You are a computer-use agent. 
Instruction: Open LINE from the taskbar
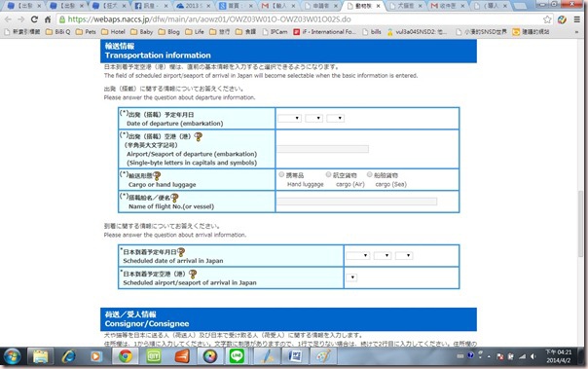pos(237,356)
